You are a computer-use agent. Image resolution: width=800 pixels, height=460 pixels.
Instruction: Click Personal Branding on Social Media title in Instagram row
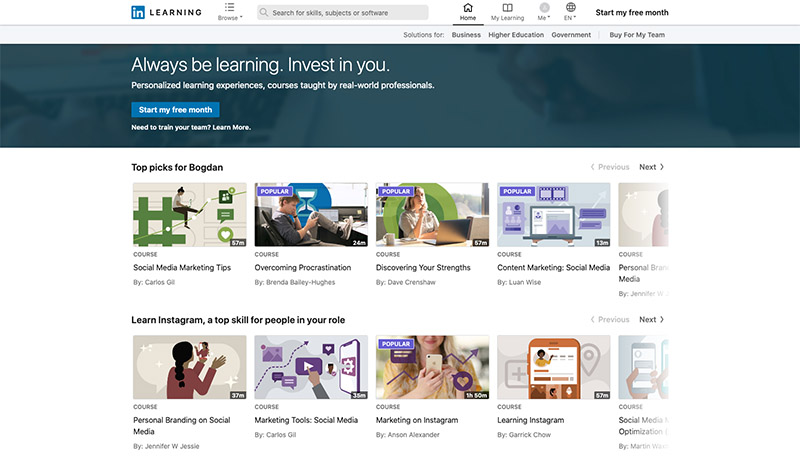pyautogui.click(x=182, y=425)
